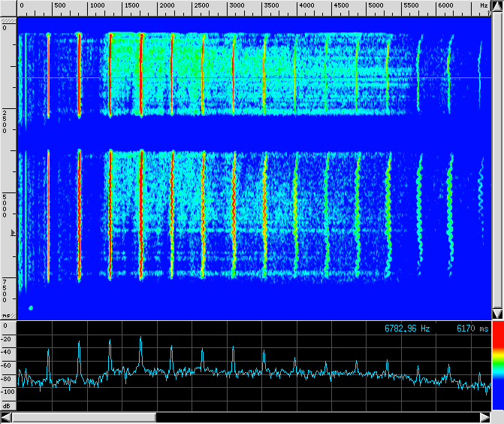The width and height of the screenshot is (504, 424).
Task: Click the vertical scrollbar thumb at right
Action: pos(496,150)
